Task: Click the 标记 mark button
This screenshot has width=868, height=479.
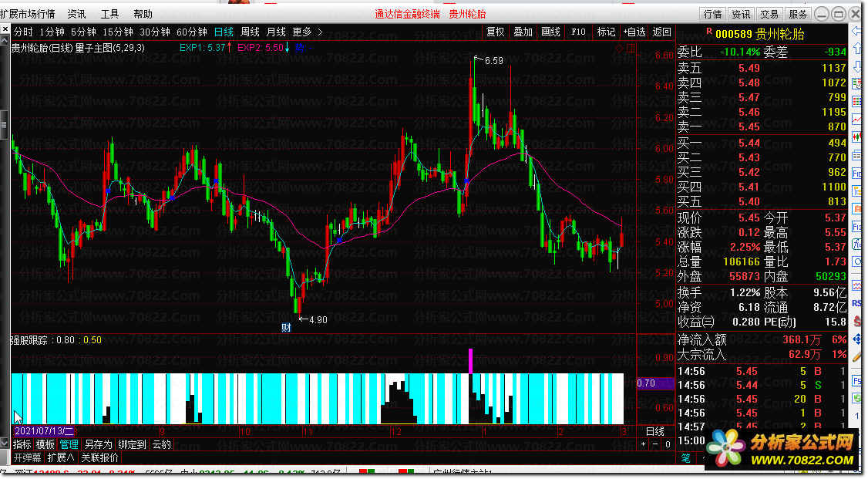Action: (606, 32)
